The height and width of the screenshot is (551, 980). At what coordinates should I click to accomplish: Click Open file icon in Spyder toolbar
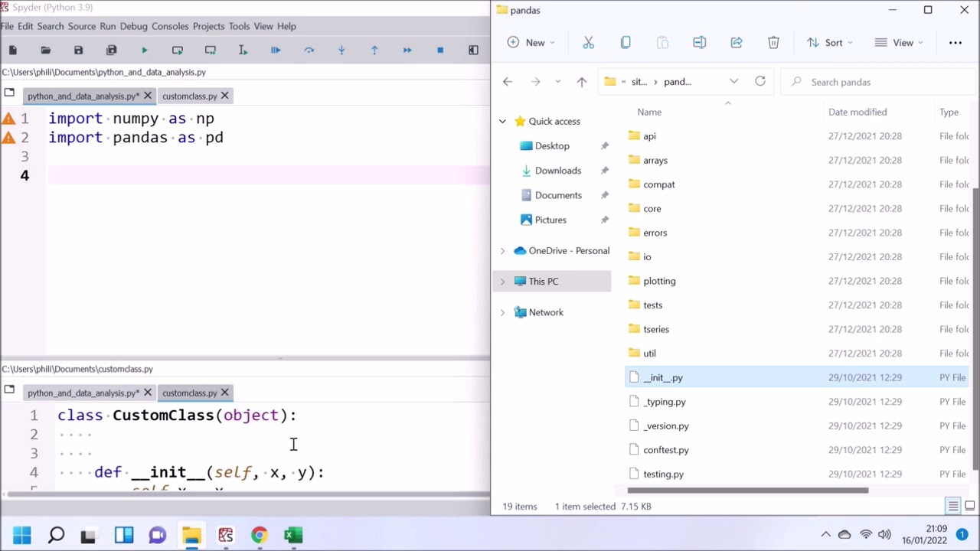coord(46,51)
